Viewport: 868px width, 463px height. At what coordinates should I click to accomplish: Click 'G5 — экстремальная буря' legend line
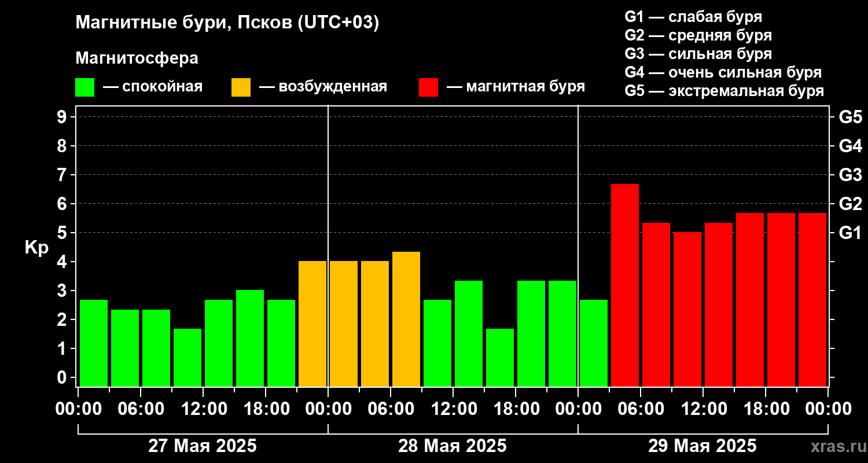tap(724, 91)
